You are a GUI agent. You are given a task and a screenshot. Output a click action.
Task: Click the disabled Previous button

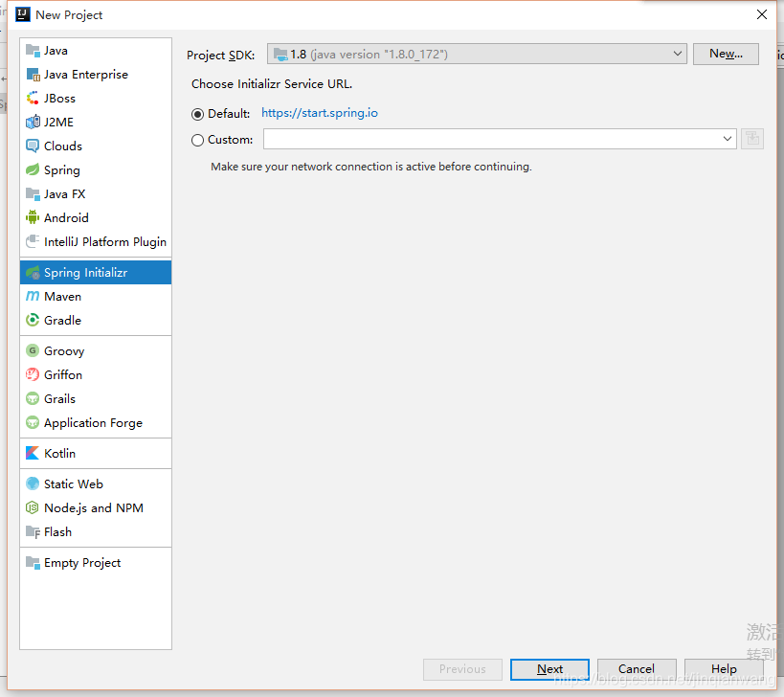pos(462,669)
